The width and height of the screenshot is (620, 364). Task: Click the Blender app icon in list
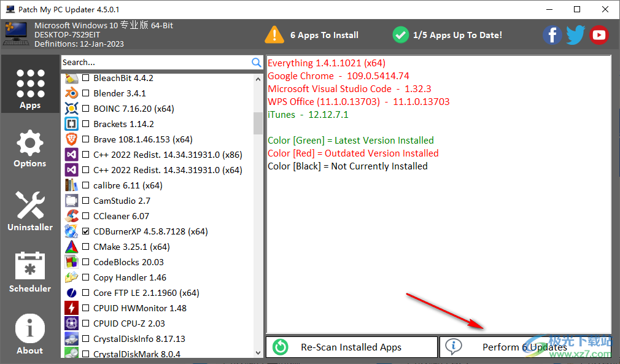click(x=72, y=93)
